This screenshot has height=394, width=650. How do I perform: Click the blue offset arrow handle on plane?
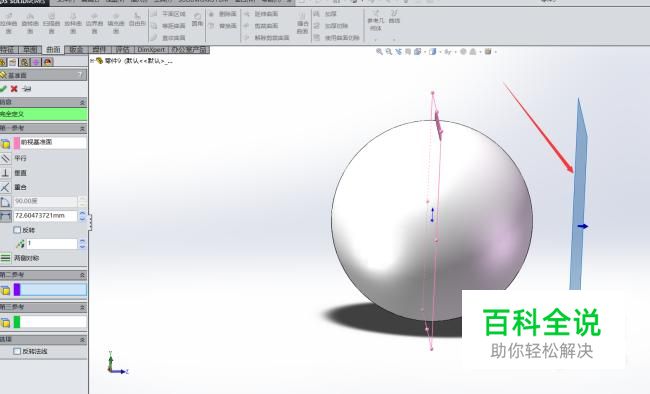coord(583,226)
